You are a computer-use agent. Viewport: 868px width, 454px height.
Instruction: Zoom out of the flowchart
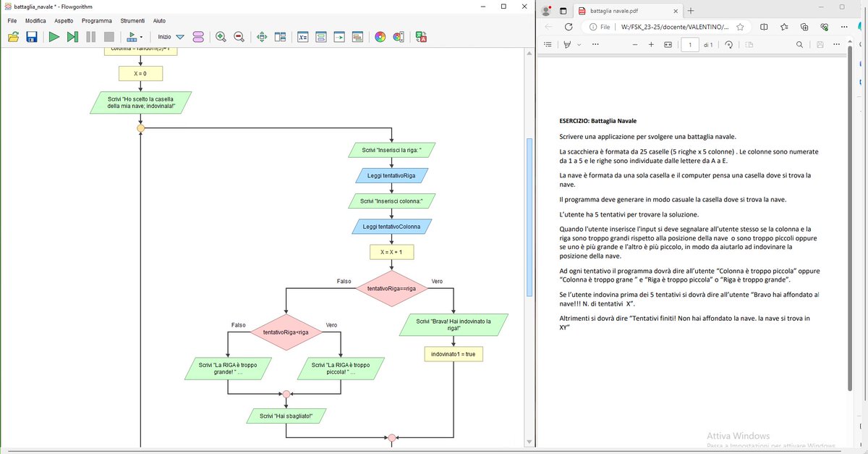click(x=239, y=37)
